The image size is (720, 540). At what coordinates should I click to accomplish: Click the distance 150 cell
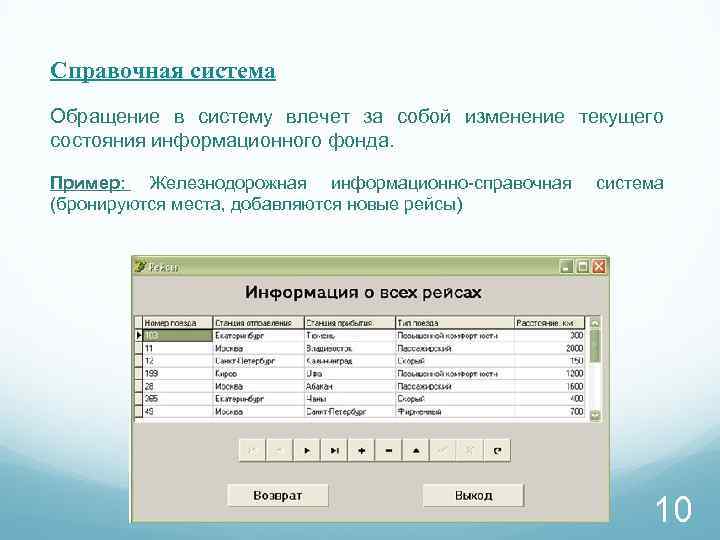pyautogui.click(x=549, y=361)
